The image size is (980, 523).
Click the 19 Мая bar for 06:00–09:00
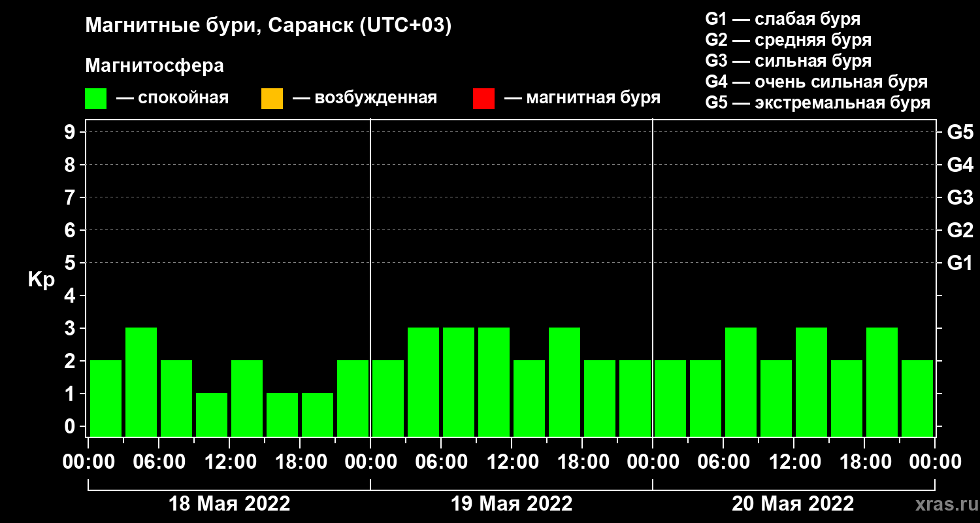coord(459,382)
